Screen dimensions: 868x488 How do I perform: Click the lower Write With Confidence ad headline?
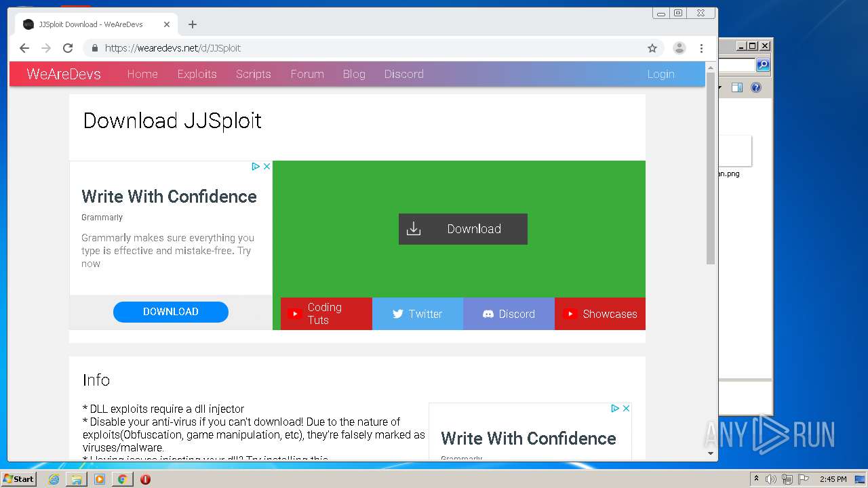(x=528, y=439)
